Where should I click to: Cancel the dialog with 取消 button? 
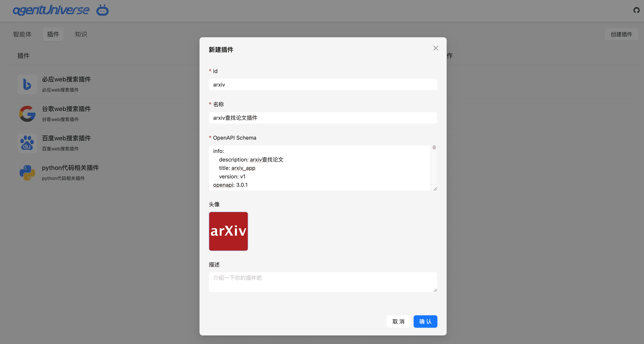(x=398, y=322)
